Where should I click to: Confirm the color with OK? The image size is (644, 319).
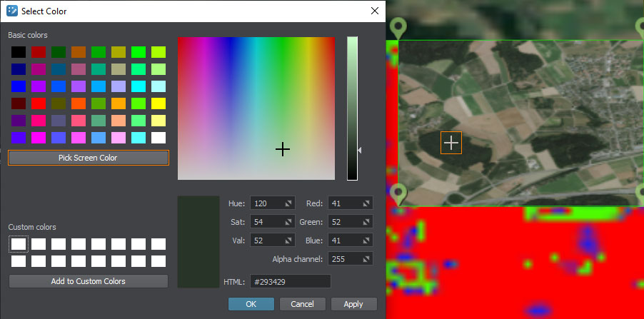(251, 304)
